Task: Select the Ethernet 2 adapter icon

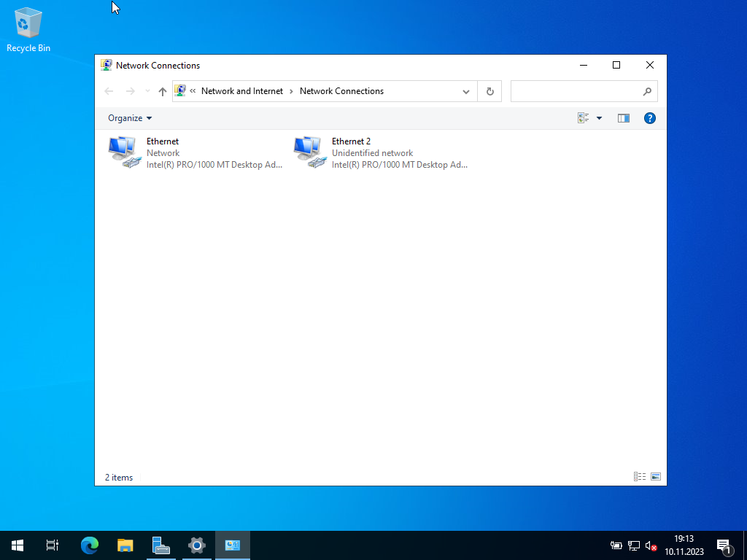Action: click(310, 152)
